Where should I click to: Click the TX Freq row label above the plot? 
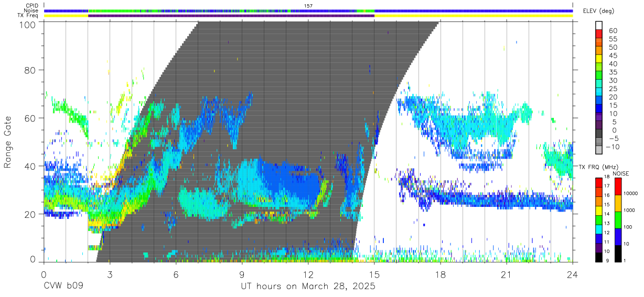(x=28, y=16)
